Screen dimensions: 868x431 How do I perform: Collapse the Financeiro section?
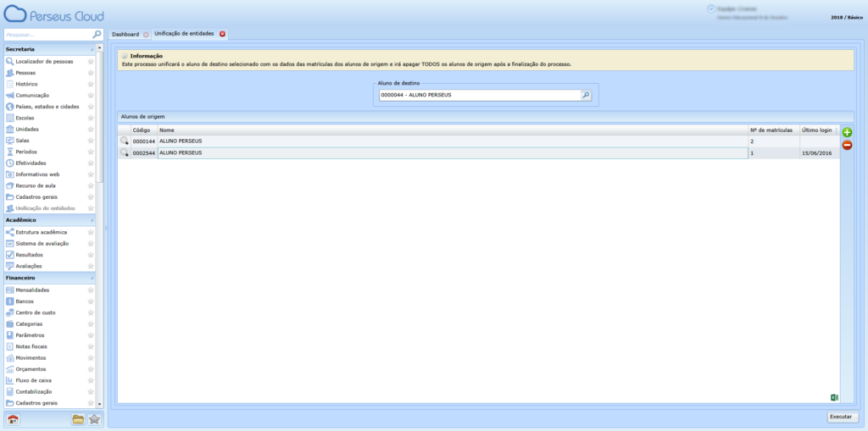pos(90,278)
